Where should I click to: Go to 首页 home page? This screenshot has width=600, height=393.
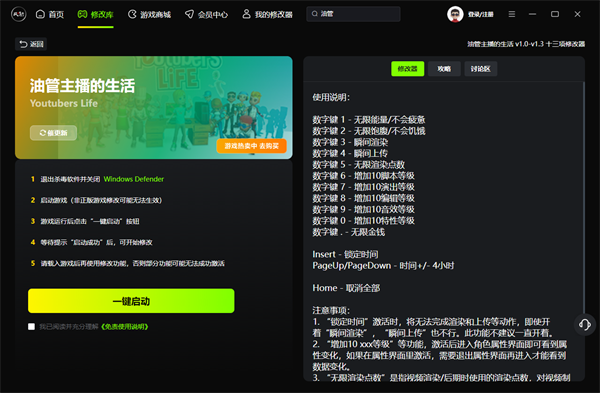[50, 15]
